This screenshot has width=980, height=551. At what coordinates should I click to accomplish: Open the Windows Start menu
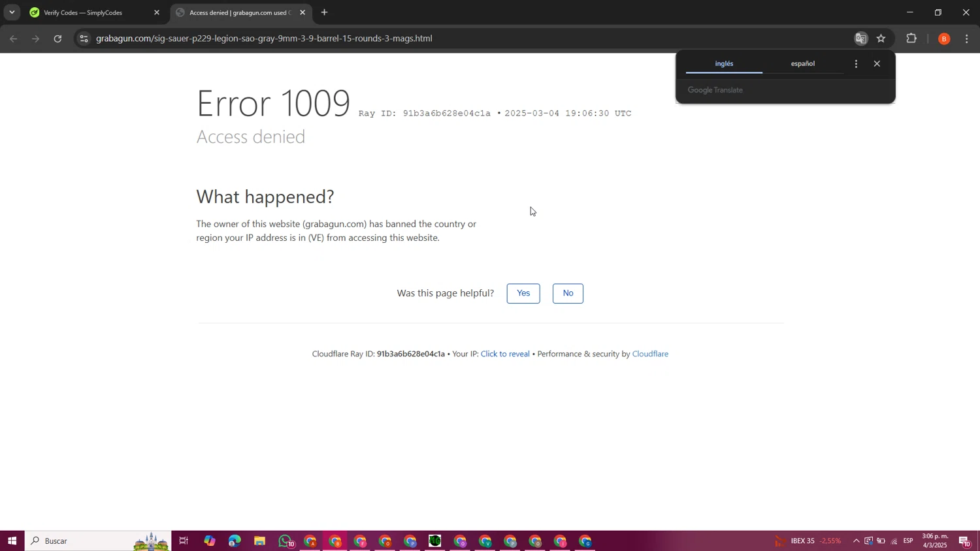12,541
